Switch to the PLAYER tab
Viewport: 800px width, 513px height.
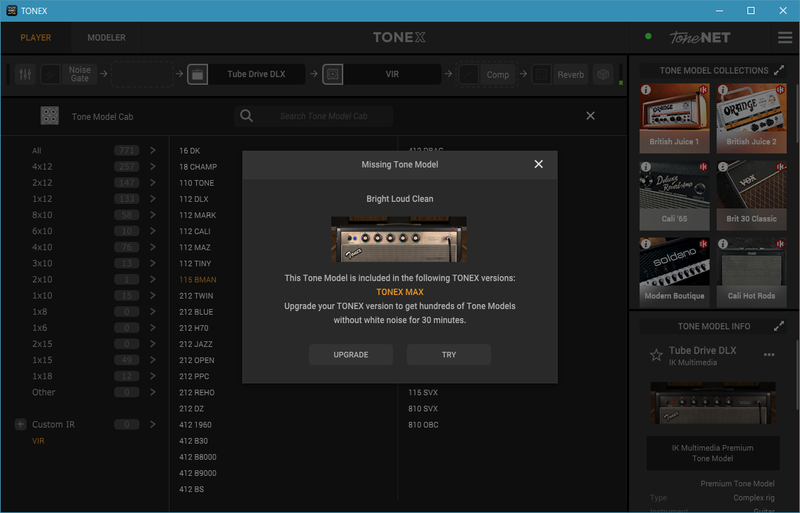point(36,38)
